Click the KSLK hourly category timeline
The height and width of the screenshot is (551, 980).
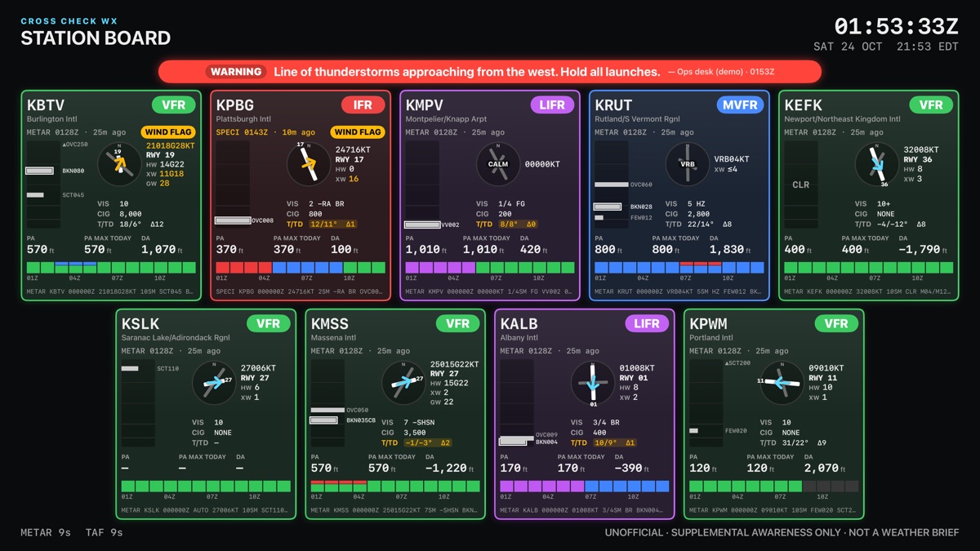[x=206, y=486]
